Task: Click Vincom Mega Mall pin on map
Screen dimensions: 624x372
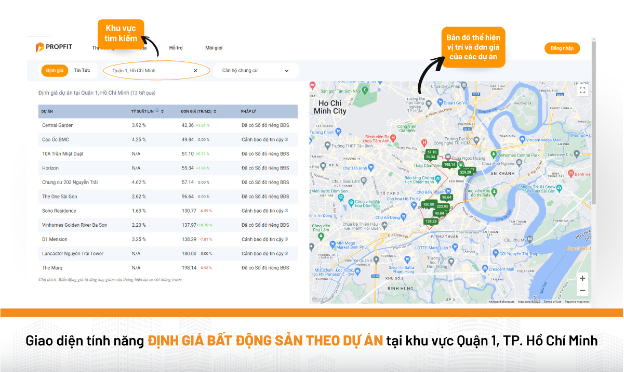Action: (522, 140)
